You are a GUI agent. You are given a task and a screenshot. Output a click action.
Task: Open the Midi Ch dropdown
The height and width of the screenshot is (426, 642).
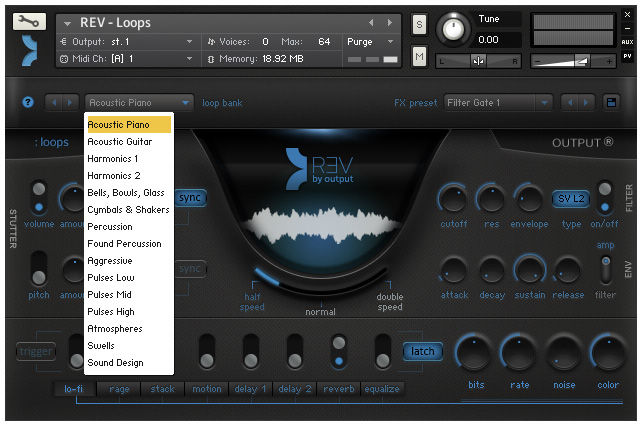click(127, 59)
